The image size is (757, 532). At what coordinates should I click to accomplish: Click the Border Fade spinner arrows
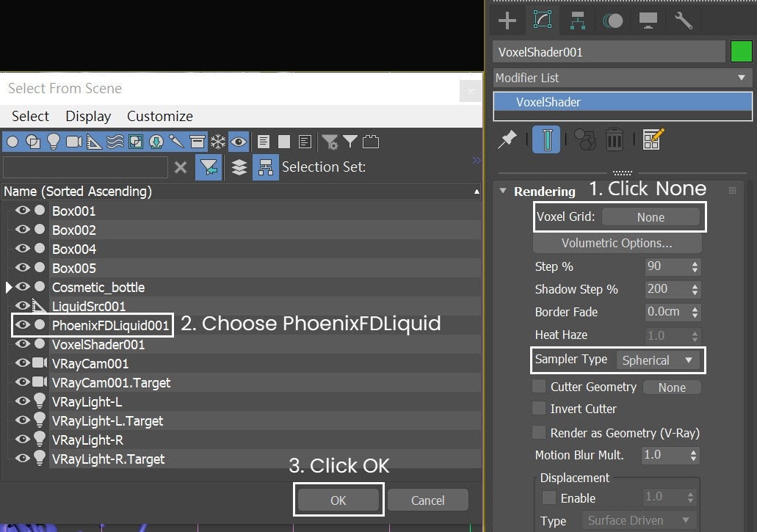click(x=695, y=312)
